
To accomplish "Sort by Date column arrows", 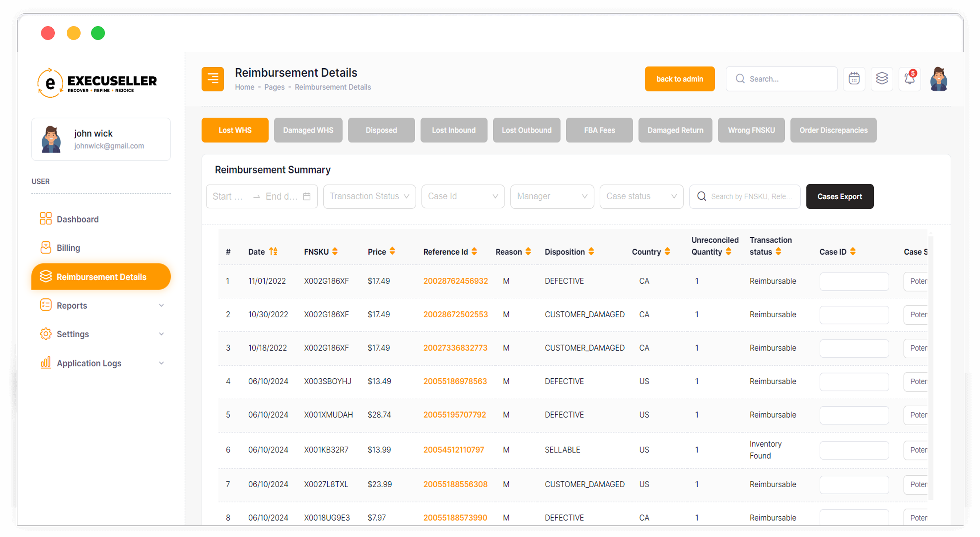I will 273,252.
